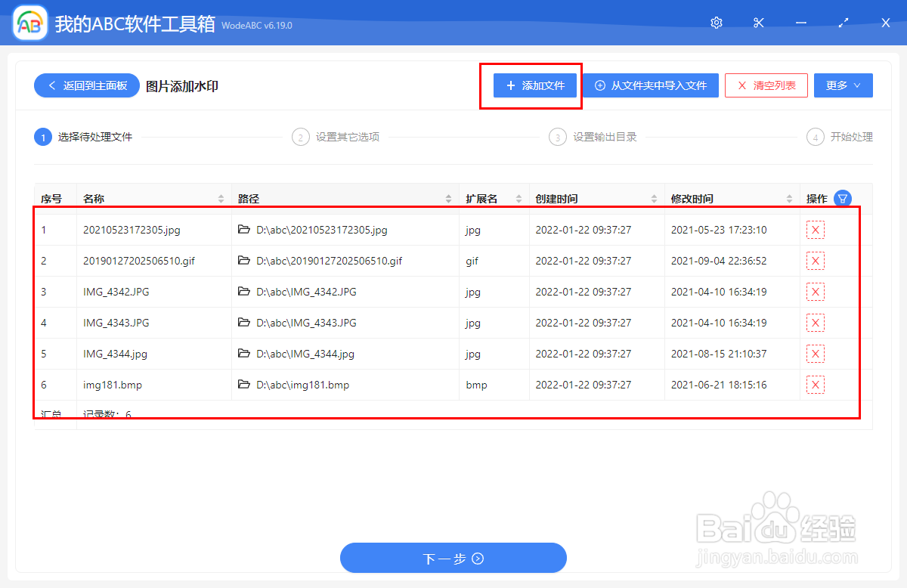Sort by 名称 column arrows
The image size is (907, 588).
pos(221,199)
